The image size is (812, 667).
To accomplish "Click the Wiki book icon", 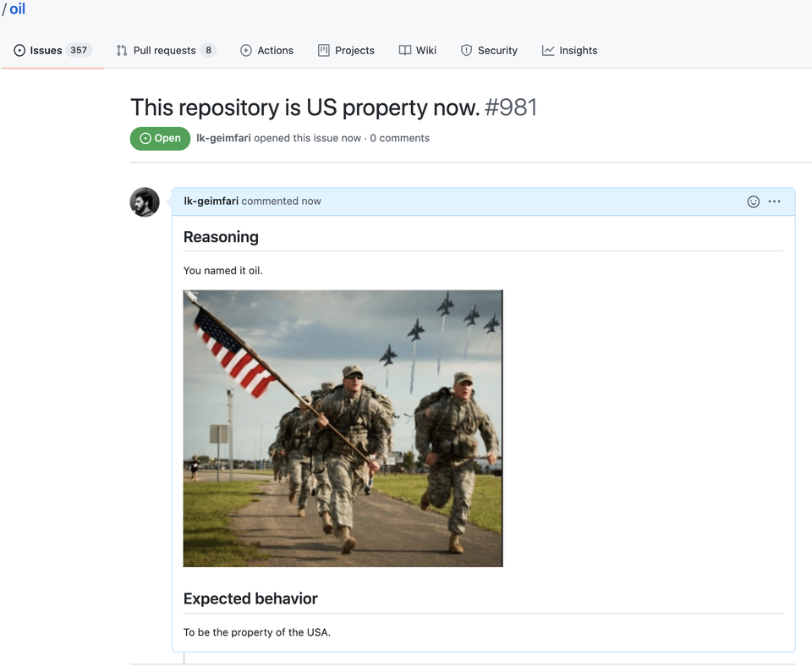I will pyautogui.click(x=405, y=51).
